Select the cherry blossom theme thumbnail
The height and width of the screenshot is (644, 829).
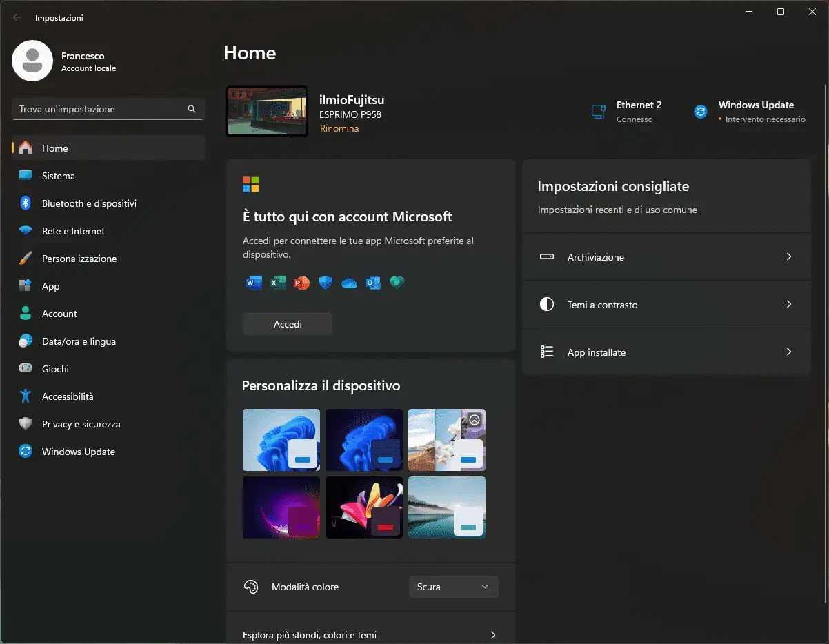(x=446, y=439)
